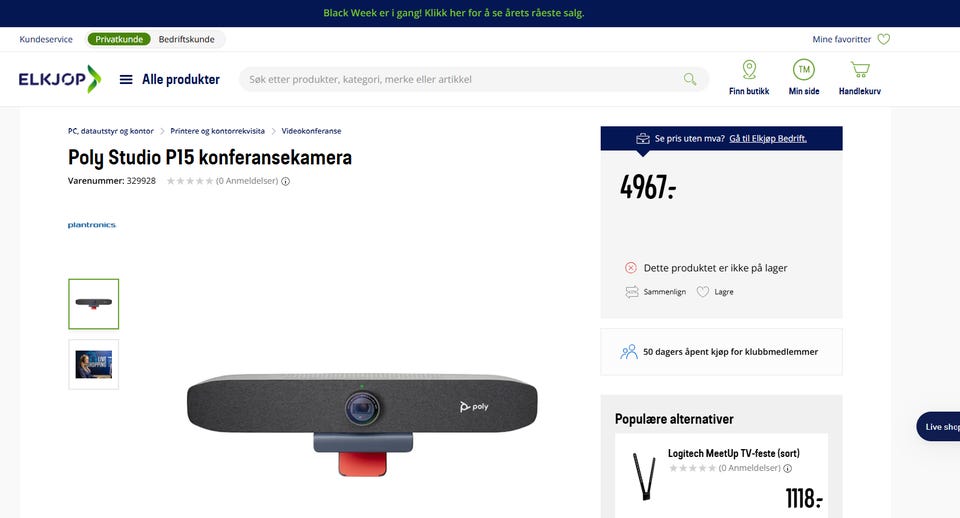Select the first camera thumbnail image
The width and height of the screenshot is (960, 518).
click(x=94, y=304)
